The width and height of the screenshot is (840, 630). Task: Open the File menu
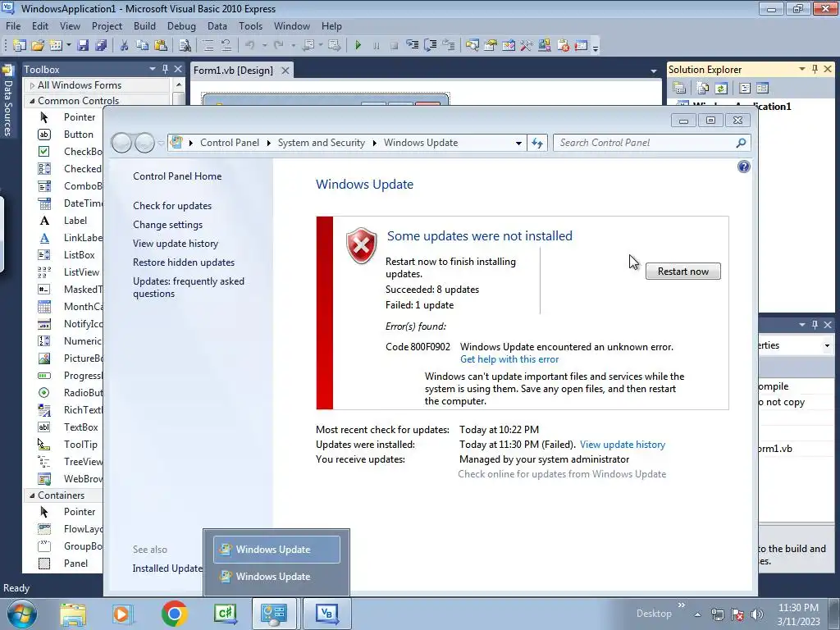13,25
